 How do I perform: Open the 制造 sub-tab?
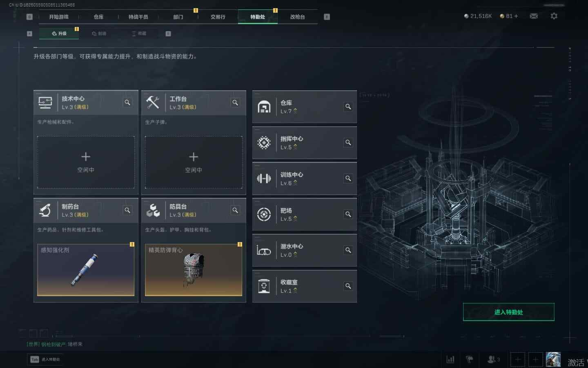pos(99,34)
